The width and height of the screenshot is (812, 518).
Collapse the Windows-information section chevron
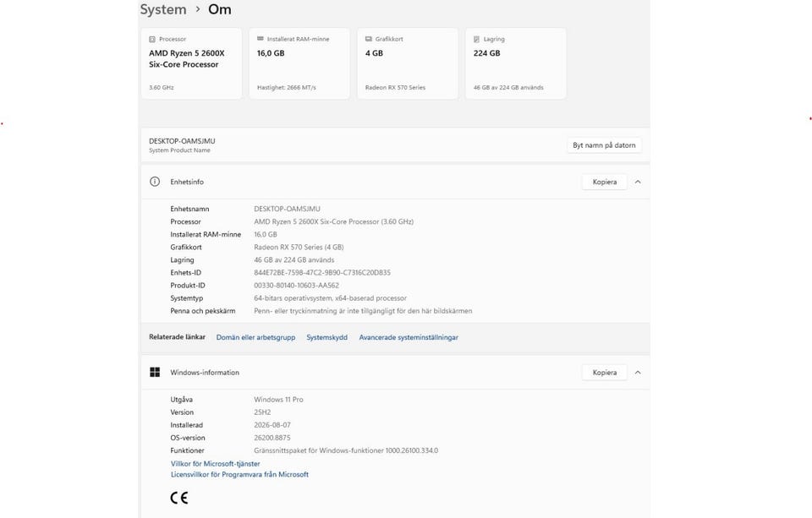[x=638, y=372]
